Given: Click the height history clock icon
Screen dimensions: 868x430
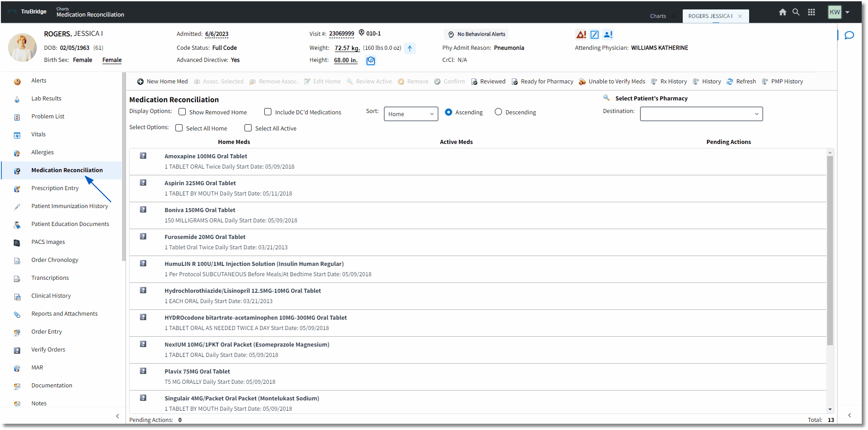Looking at the screenshot, I should coord(371,61).
